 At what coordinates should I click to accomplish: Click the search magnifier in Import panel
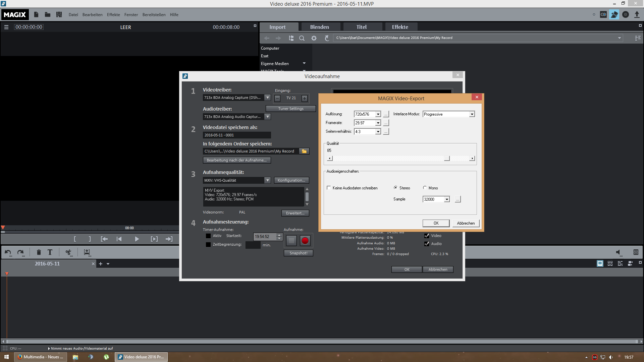click(x=302, y=38)
